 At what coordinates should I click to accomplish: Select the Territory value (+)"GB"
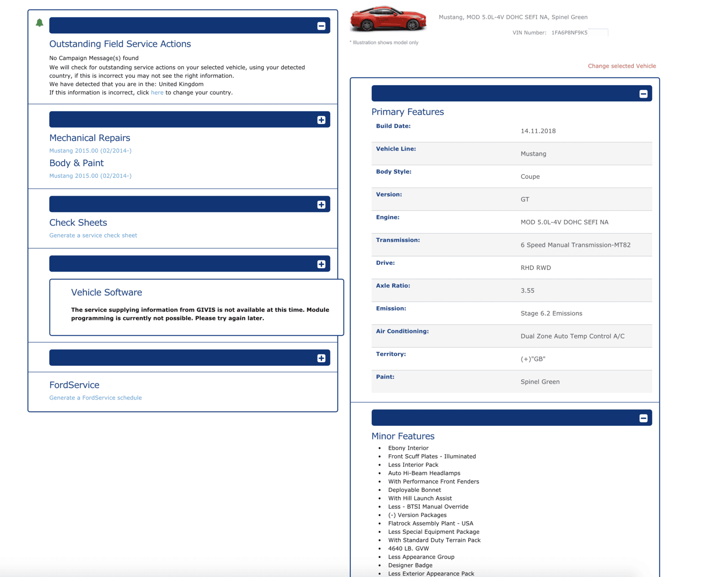pos(533,359)
